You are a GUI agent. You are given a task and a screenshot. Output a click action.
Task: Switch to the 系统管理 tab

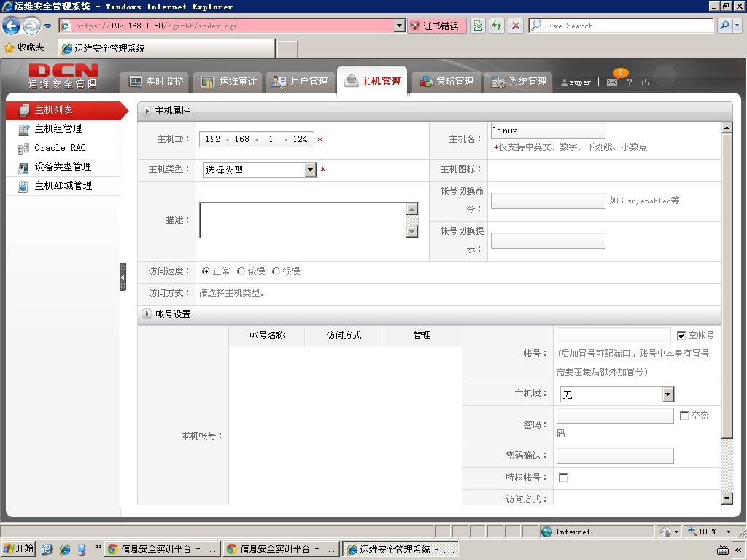[519, 82]
